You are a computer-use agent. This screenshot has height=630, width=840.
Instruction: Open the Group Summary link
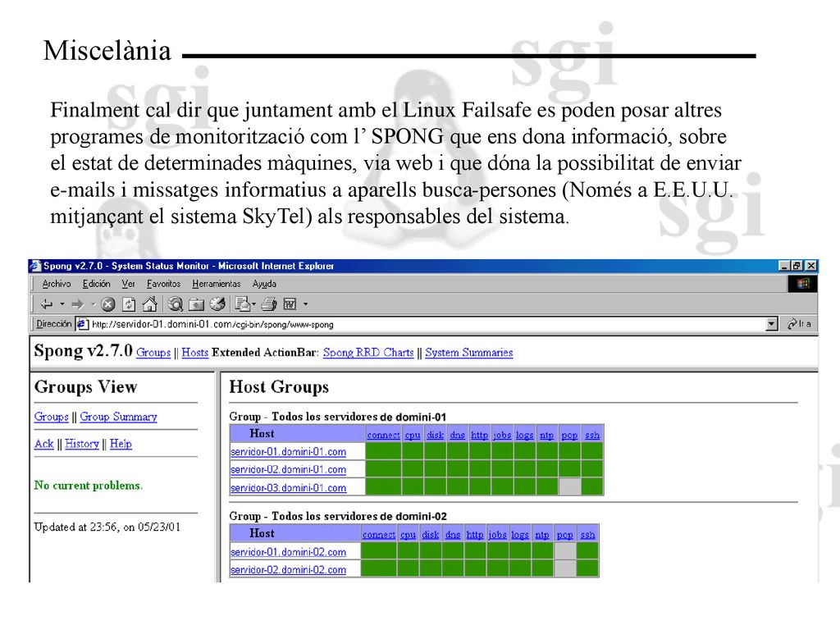(x=118, y=417)
